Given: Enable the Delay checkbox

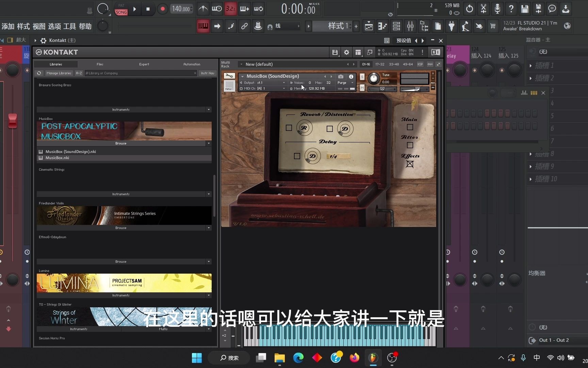Looking at the screenshot, I should coord(297,156).
